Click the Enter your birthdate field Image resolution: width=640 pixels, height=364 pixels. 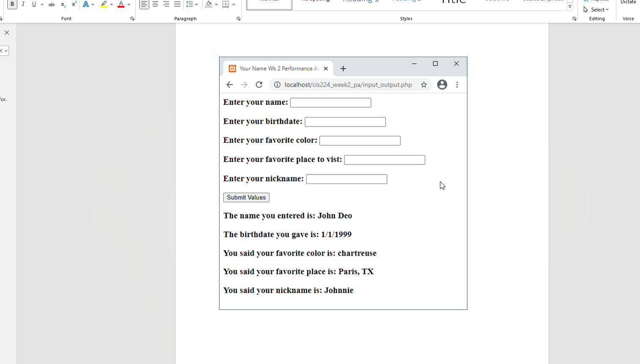(x=345, y=122)
